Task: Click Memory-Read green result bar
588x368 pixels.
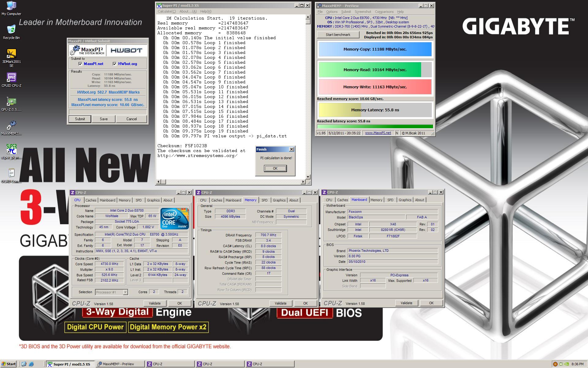Action: (375, 70)
